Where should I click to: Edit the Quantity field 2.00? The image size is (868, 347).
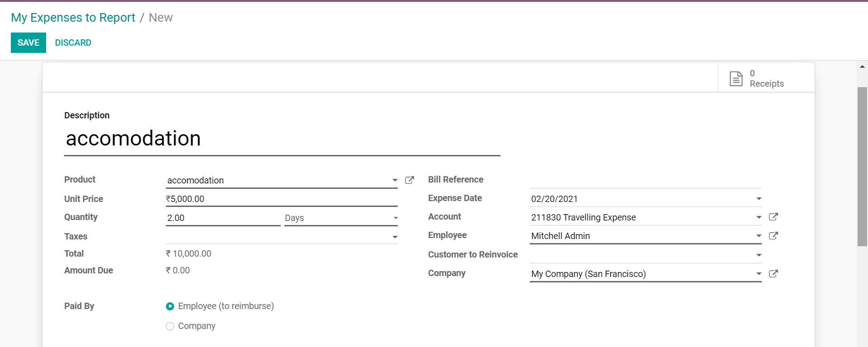coord(223,218)
